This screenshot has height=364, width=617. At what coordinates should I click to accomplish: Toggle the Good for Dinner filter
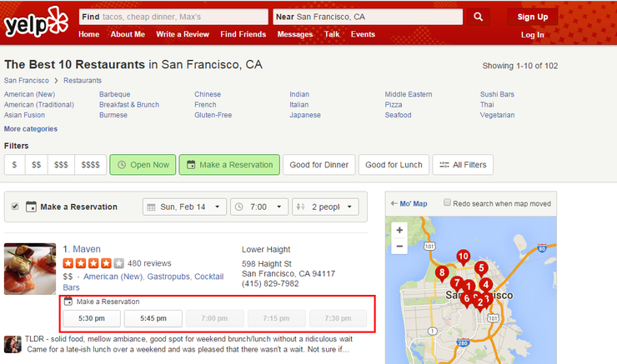click(x=319, y=165)
